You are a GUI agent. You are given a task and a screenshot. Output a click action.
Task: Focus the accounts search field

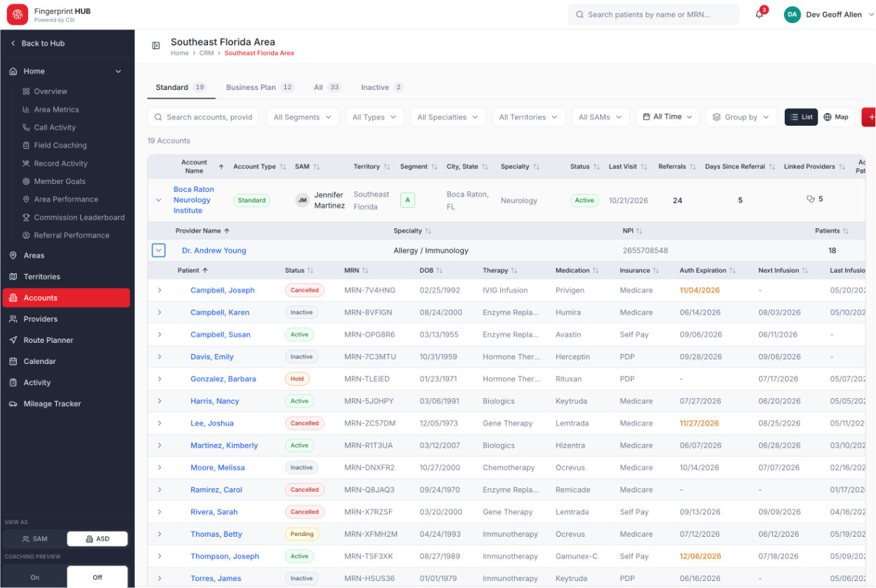click(203, 117)
